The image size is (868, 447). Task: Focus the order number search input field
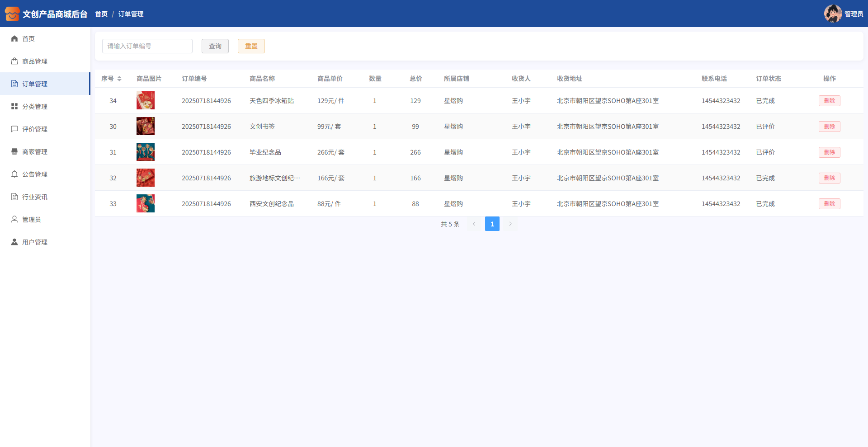click(x=147, y=46)
